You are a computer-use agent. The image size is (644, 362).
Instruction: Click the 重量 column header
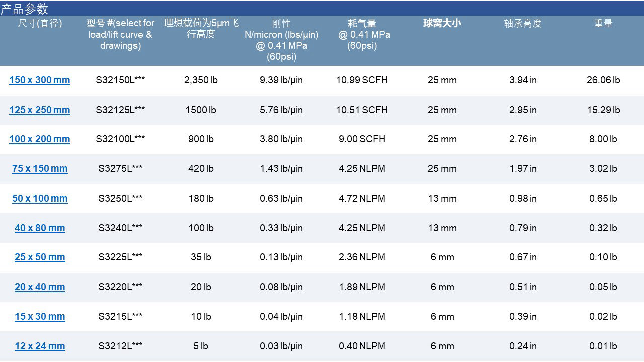(x=603, y=23)
